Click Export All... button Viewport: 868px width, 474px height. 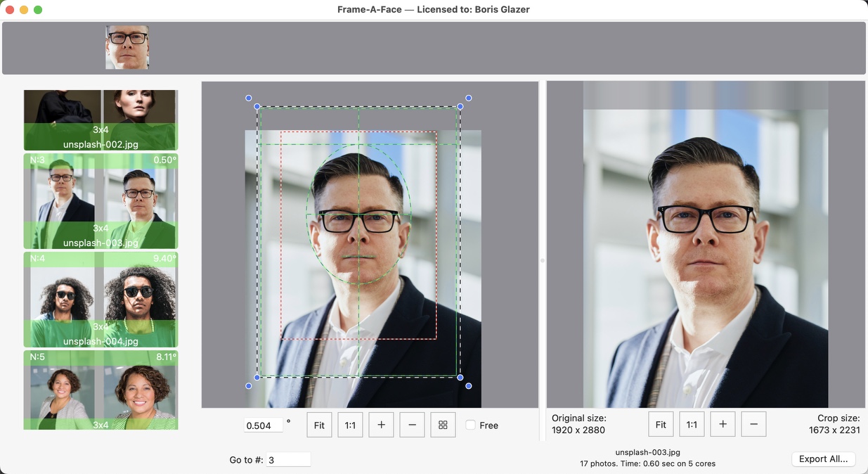822,459
